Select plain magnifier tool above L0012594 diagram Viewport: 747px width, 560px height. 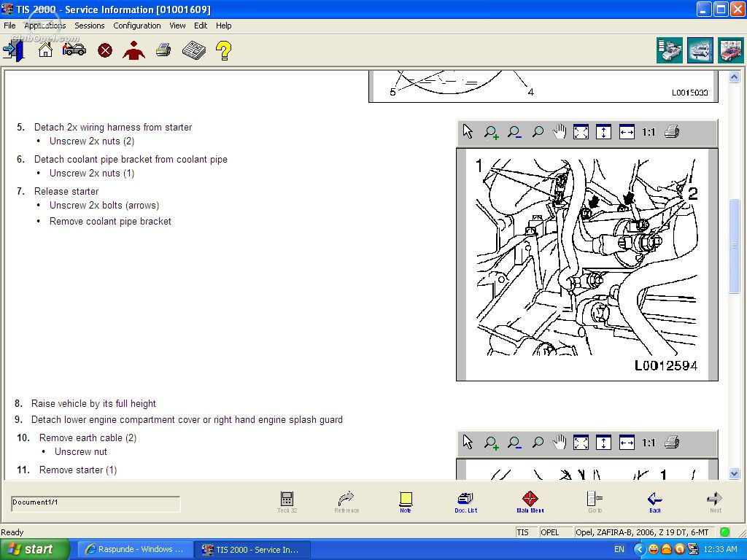point(538,132)
